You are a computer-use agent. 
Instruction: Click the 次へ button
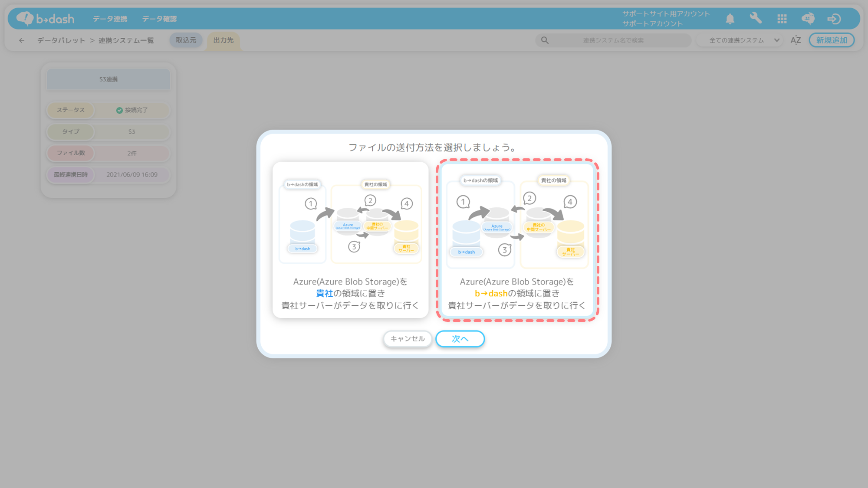coord(460,339)
